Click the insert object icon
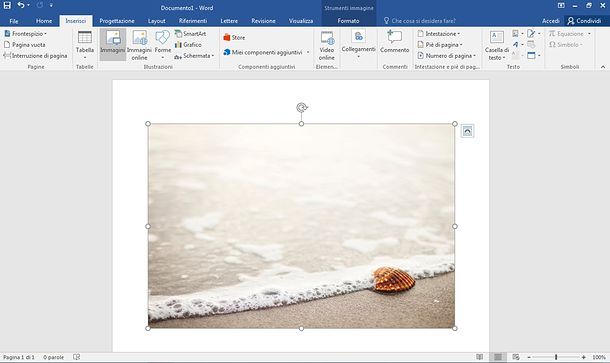610x363 pixels. point(531,56)
